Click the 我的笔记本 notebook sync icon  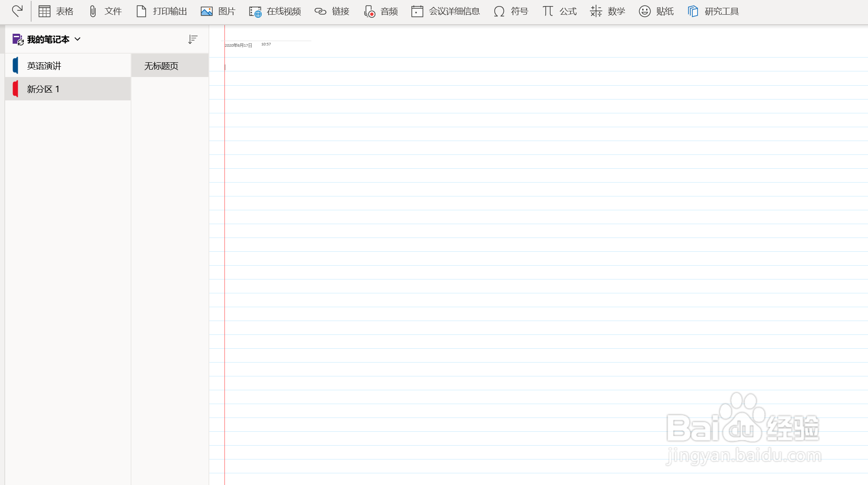[18, 39]
